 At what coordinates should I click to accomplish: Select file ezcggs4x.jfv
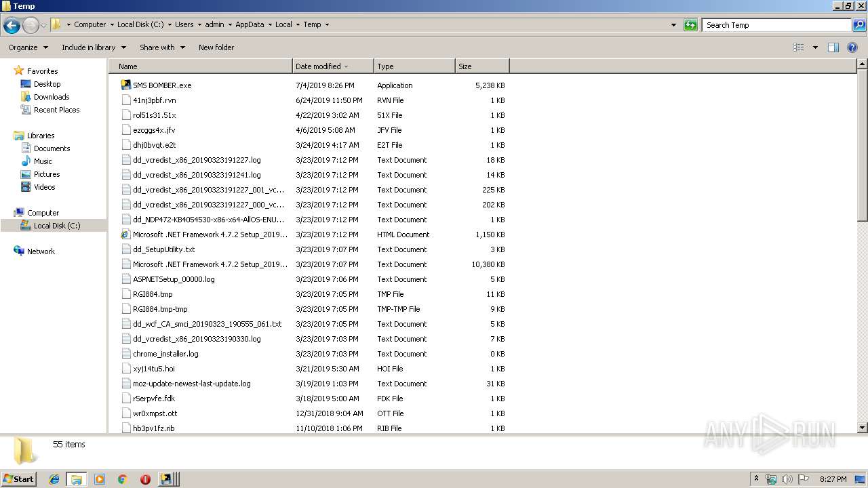click(x=154, y=130)
